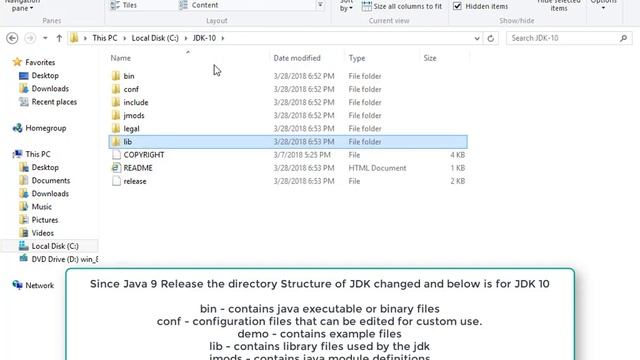This screenshot has height=360, width=640.
Task: Sort by the Size column header
Action: (430, 58)
